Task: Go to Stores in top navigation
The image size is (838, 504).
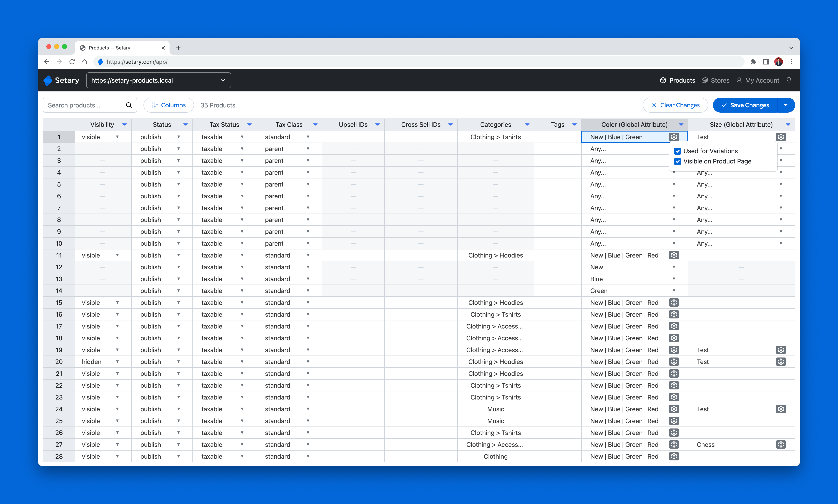Action: (x=716, y=80)
